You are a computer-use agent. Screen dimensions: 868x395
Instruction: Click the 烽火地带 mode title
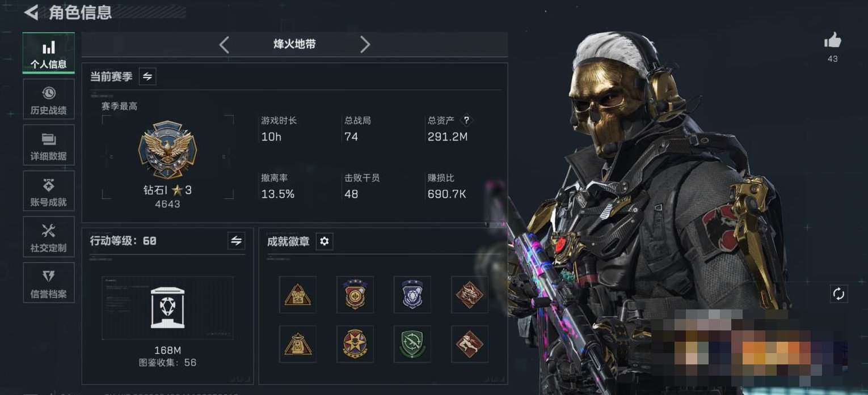click(294, 44)
